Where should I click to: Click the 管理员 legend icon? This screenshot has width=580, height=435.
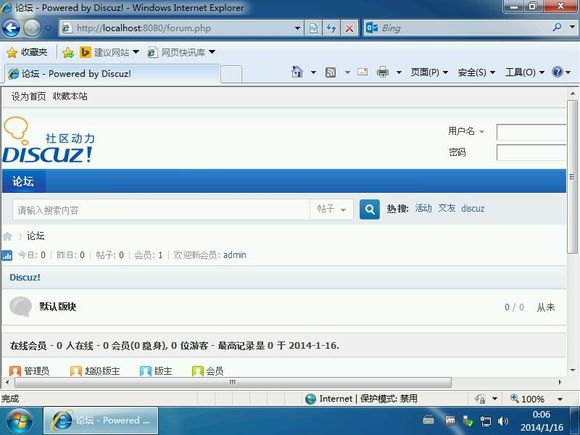(15, 371)
